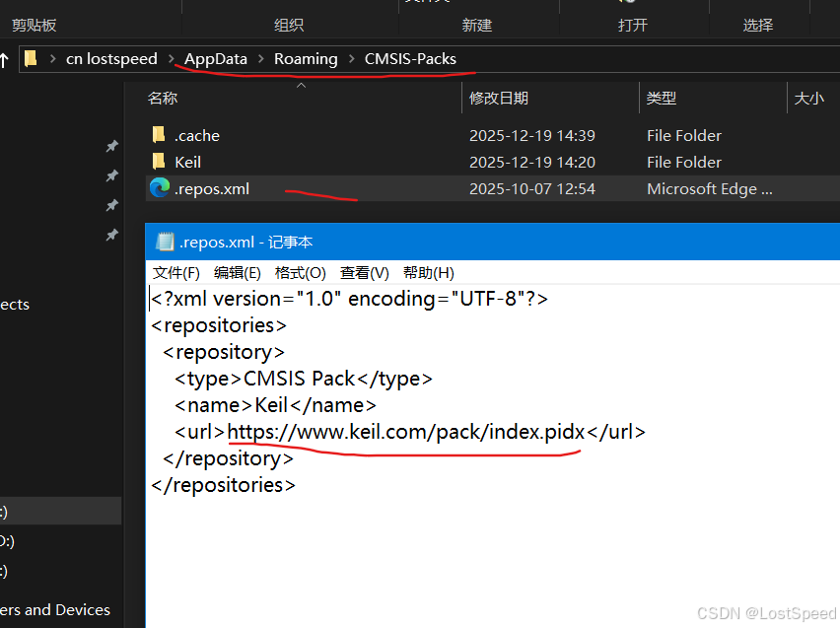Click 组织 ribbon group label
Screen dimensions: 840x628
pyautogui.click(x=289, y=26)
